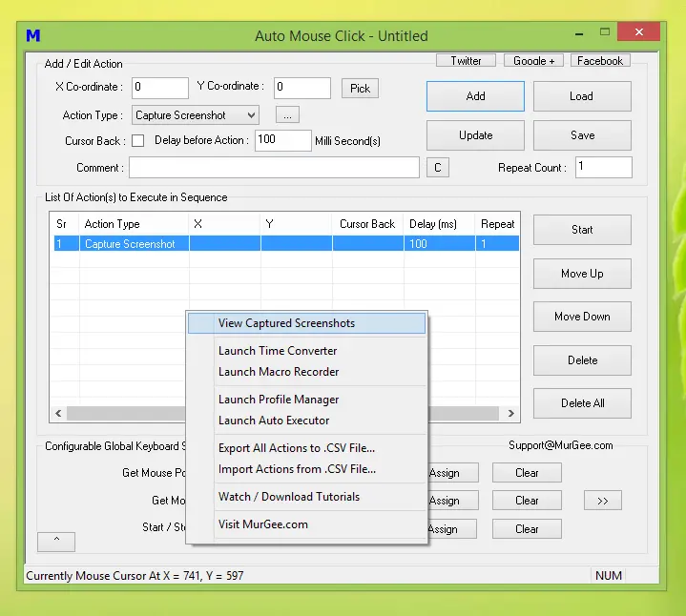686x616 pixels.
Task: Click the ellipsis button beside Action Type
Action: [x=287, y=115]
